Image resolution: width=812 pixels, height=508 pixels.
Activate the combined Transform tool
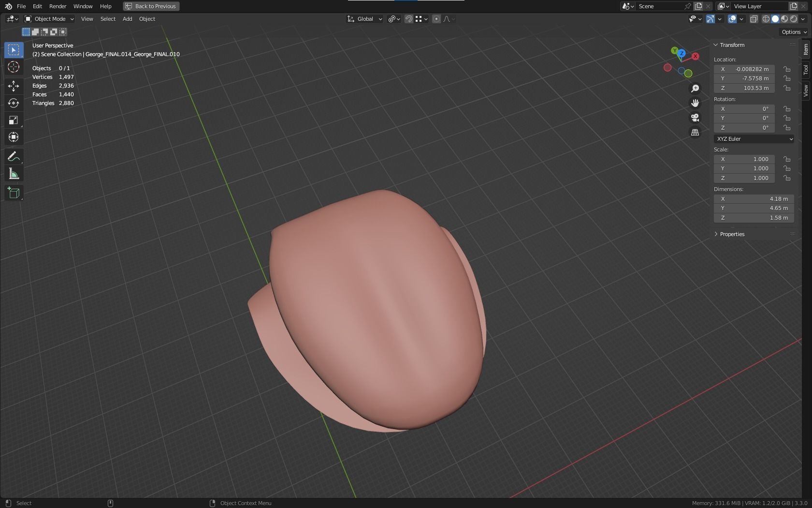(x=14, y=137)
